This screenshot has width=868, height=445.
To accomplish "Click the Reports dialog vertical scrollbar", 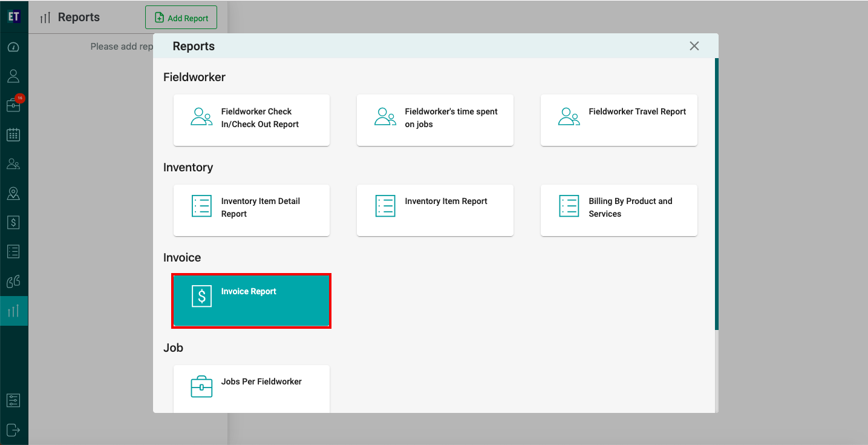I will (x=717, y=194).
